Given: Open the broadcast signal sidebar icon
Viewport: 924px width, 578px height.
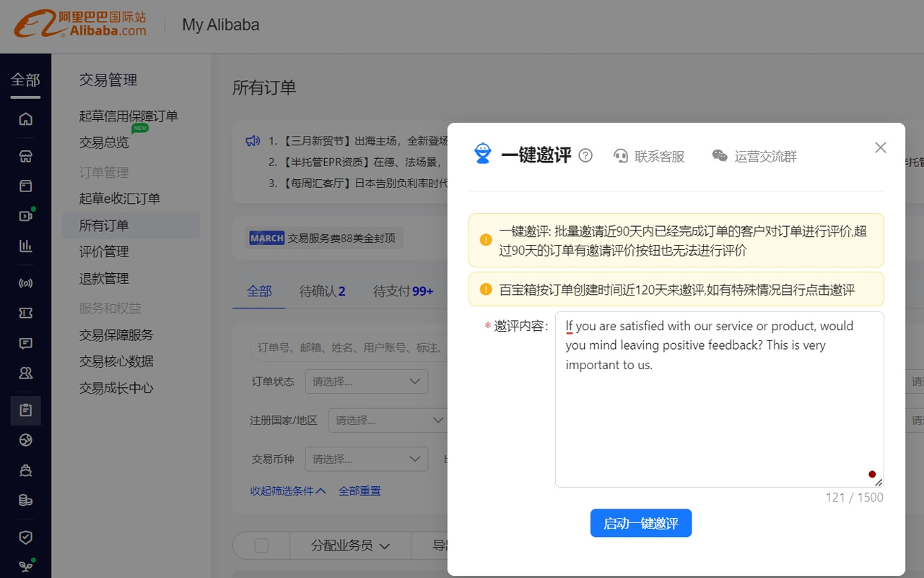Looking at the screenshot, I should (x=26, y=283).
